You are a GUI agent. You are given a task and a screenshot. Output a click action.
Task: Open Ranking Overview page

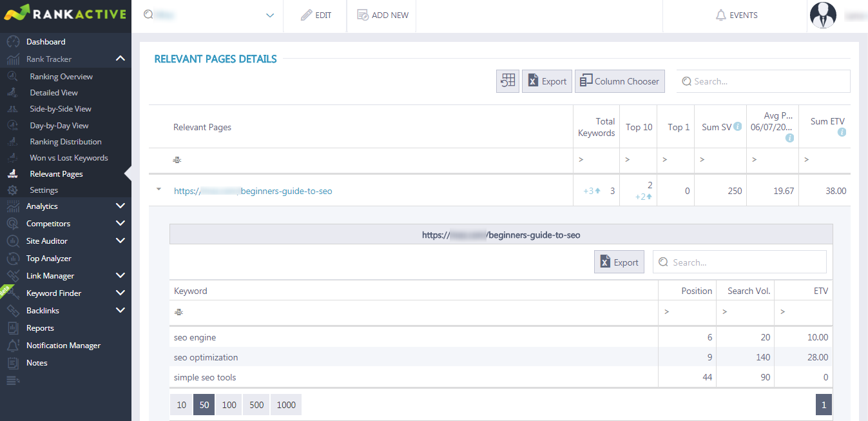(x=61, y=77)
